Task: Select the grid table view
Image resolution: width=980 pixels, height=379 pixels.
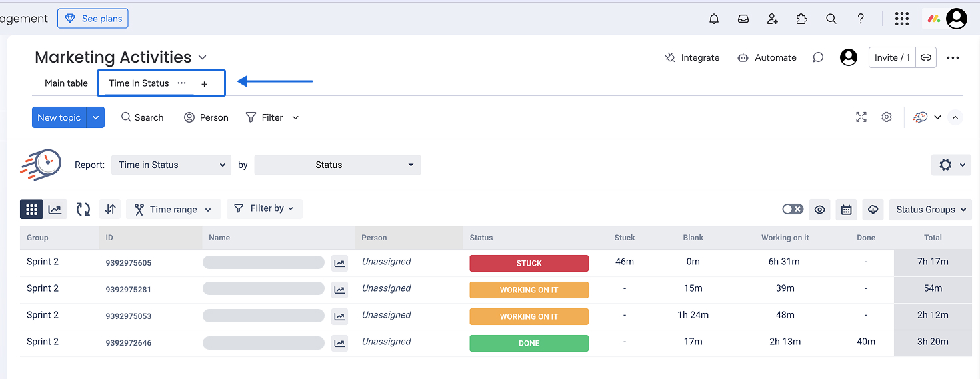Action: (31, 210)
